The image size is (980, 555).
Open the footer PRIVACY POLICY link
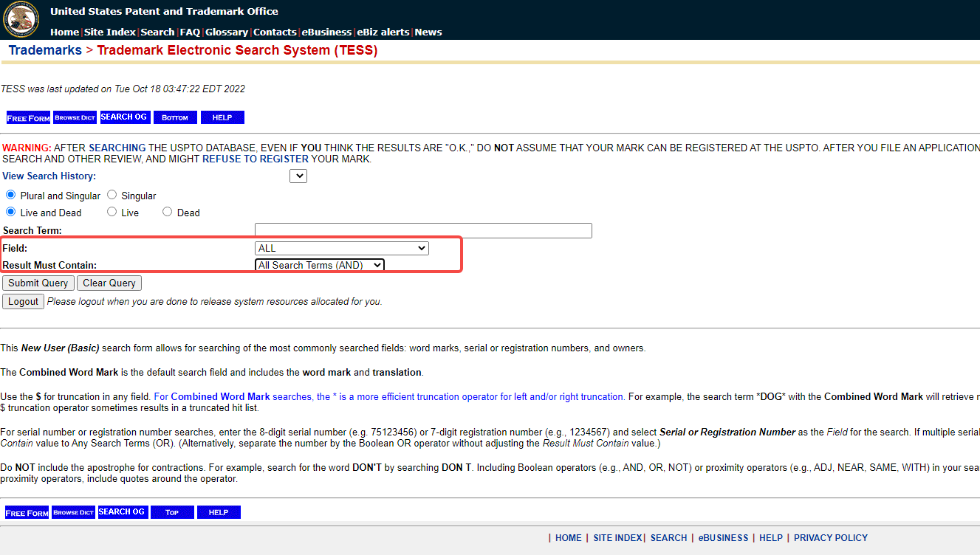[x=831, y=538]
